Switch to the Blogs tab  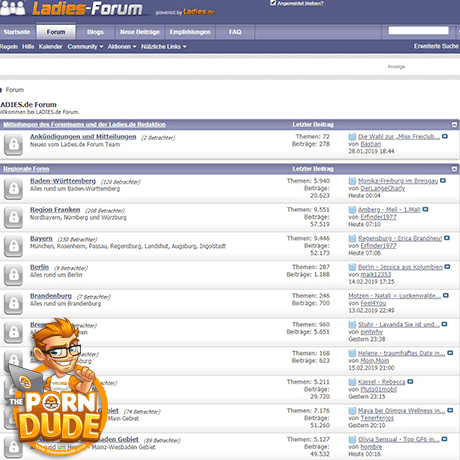click(95, 32)
